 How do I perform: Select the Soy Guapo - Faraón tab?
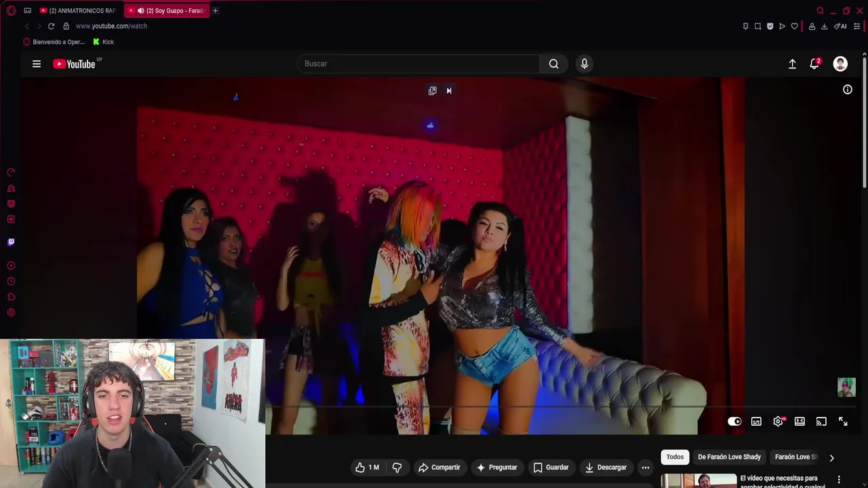167,10
